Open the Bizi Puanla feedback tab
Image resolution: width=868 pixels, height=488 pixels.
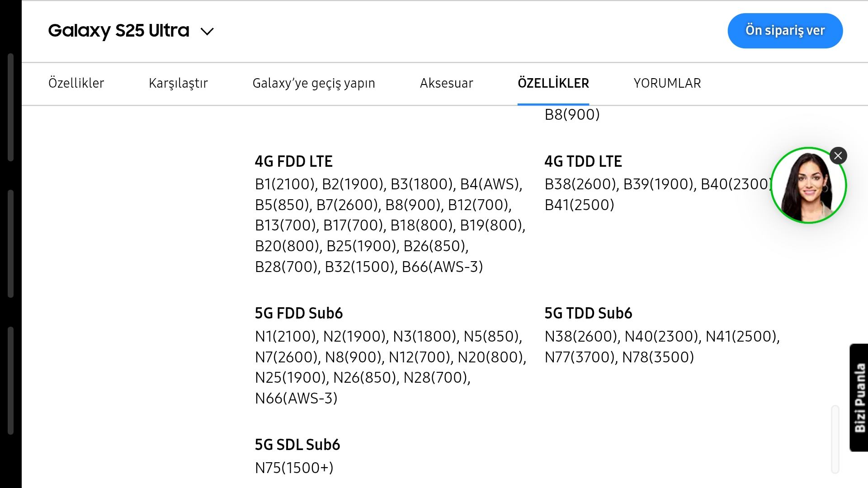[x=859, y=398]
